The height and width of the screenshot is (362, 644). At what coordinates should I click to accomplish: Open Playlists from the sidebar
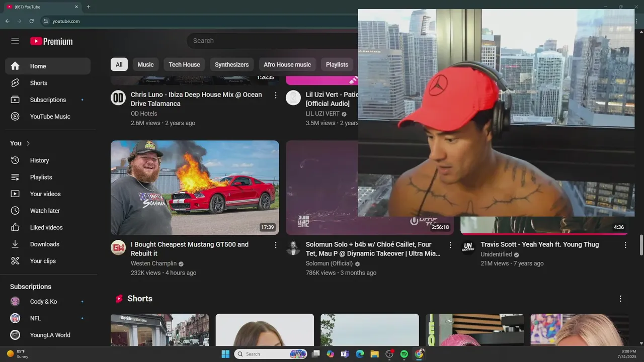48,177
